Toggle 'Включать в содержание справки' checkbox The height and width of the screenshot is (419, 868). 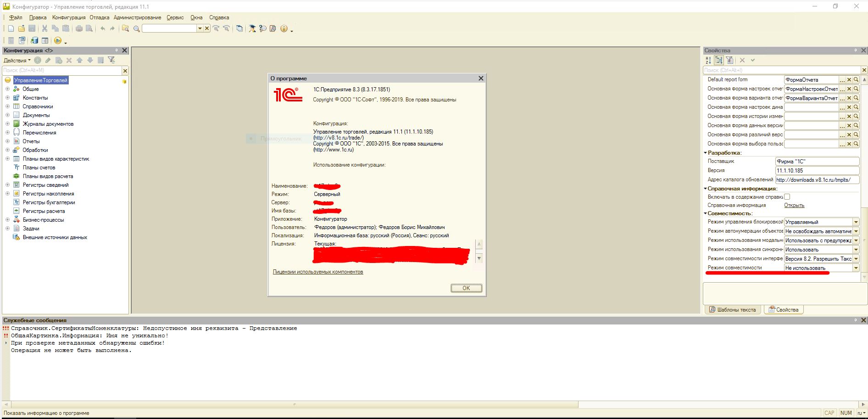click(787, 197)
